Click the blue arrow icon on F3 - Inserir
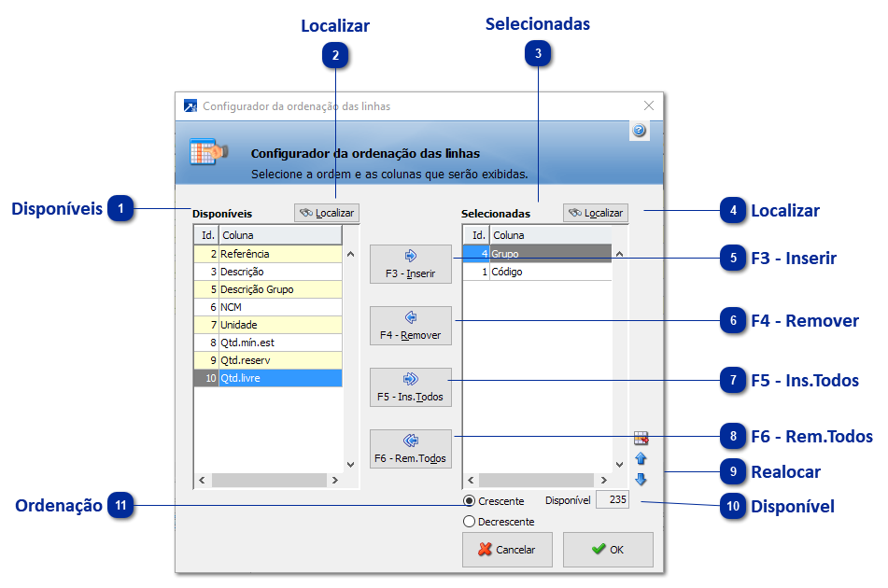This screenshot has width=888, height=588. [x=411, y=257]
